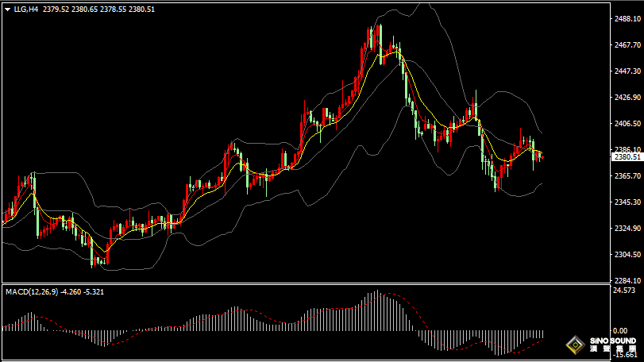Click the MACD value -5.321 in indicator label

point(93,292)
